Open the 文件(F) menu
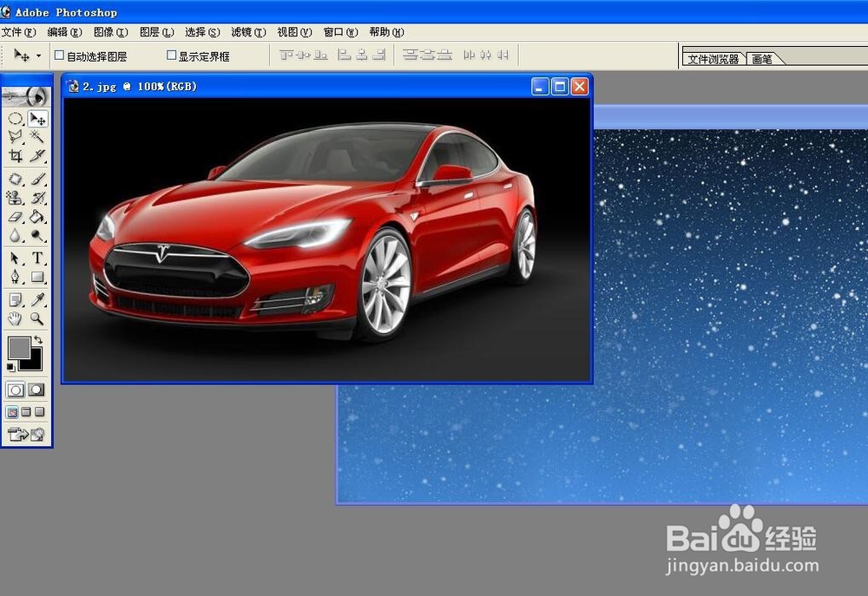The image size is (868, 596). [19, 32]
